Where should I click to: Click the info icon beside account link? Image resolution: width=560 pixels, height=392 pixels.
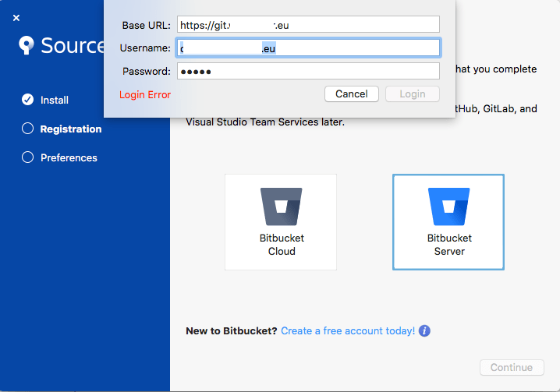click(424, 331)
